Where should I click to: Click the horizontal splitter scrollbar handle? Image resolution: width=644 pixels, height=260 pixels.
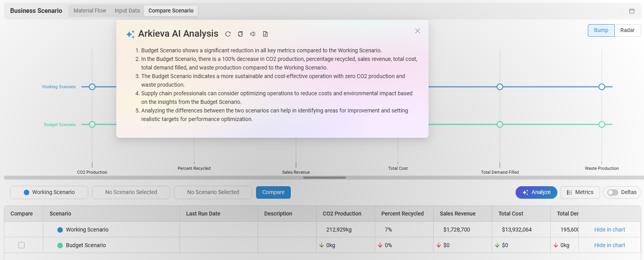(x=324, y=178)
